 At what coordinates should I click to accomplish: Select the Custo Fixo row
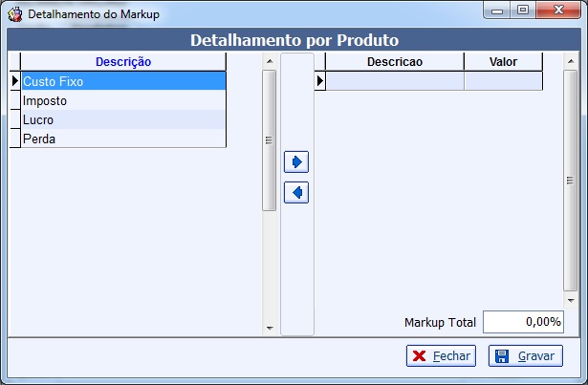(x=123, y=81)
